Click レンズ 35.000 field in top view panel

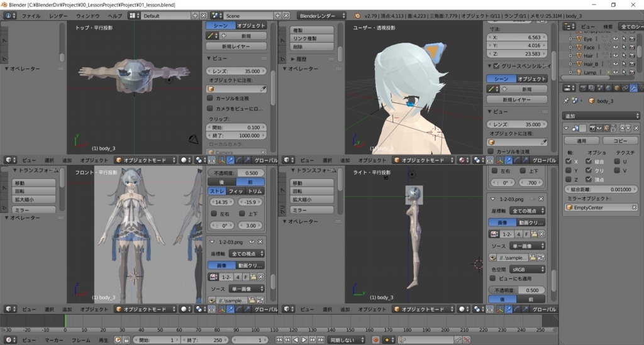[236, 71]
